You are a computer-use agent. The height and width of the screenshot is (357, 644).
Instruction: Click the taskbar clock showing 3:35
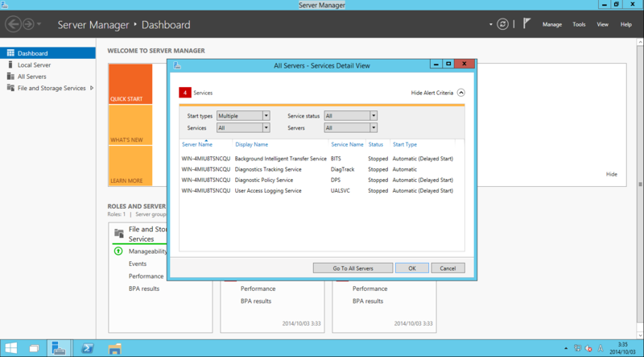click(622, 348)
